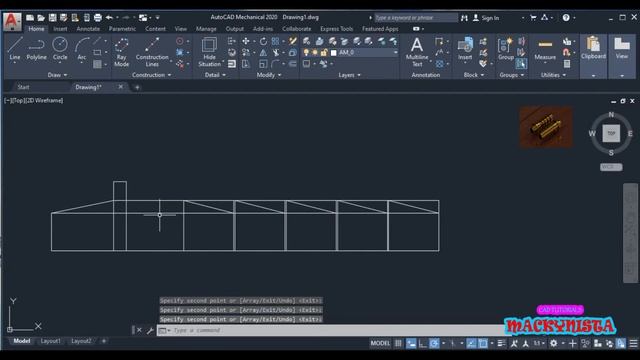Click the layer color swatch beside AM_0
The height and width of the screenshot is (360, 640).
pyautogui.click(x=333, y=53)
